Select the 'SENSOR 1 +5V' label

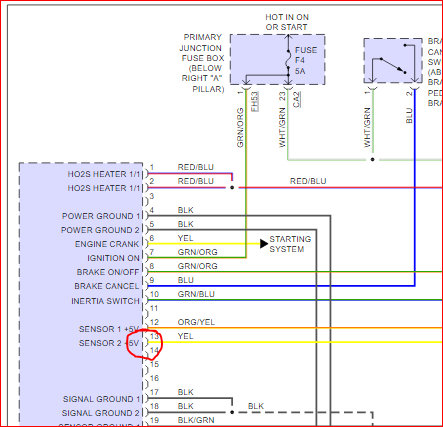click(x=109, y=329)
